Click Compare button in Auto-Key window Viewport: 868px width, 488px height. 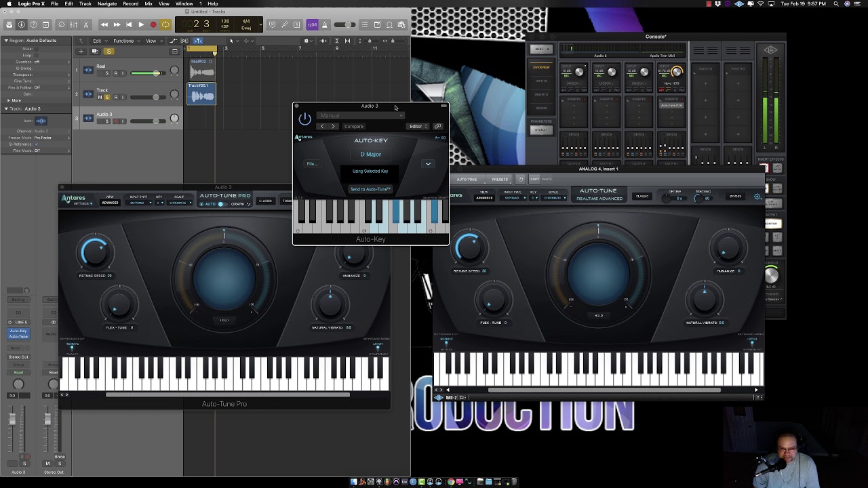(354, 126)
